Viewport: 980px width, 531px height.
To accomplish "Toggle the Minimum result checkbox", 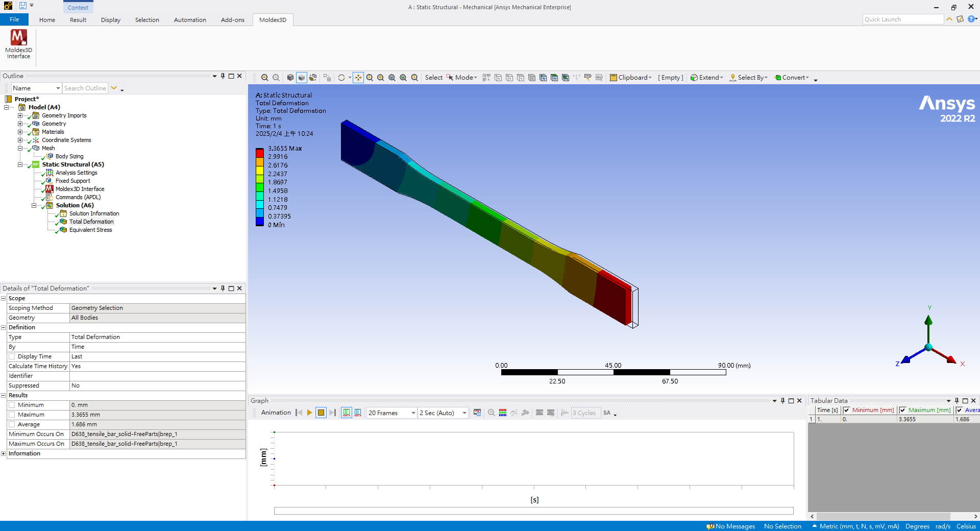I will click(12, 405).
